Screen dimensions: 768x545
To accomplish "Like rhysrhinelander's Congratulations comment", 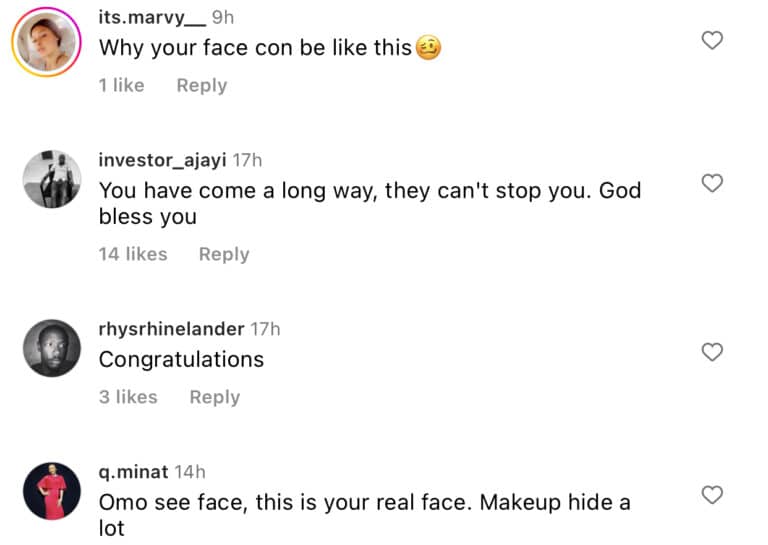I will point(711,352).
